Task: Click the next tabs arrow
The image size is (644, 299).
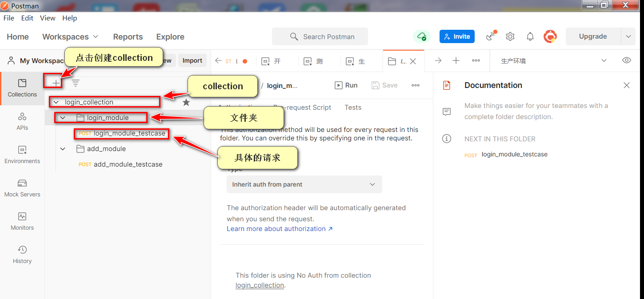Action: click(x=438, y=61)
